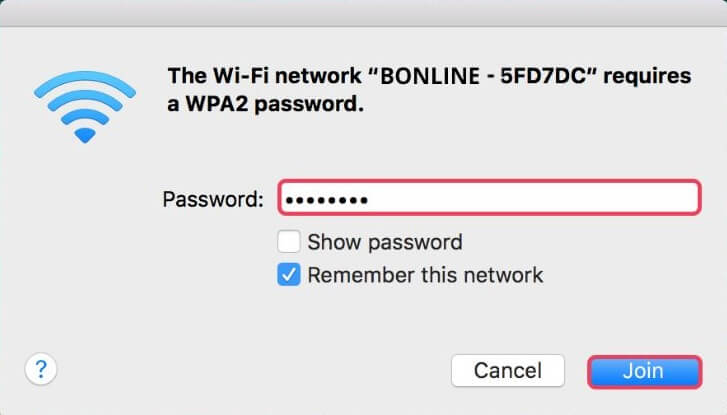Click the "Password:" field label
Screen dimensions: 727x415
click(x=213, y=199)
